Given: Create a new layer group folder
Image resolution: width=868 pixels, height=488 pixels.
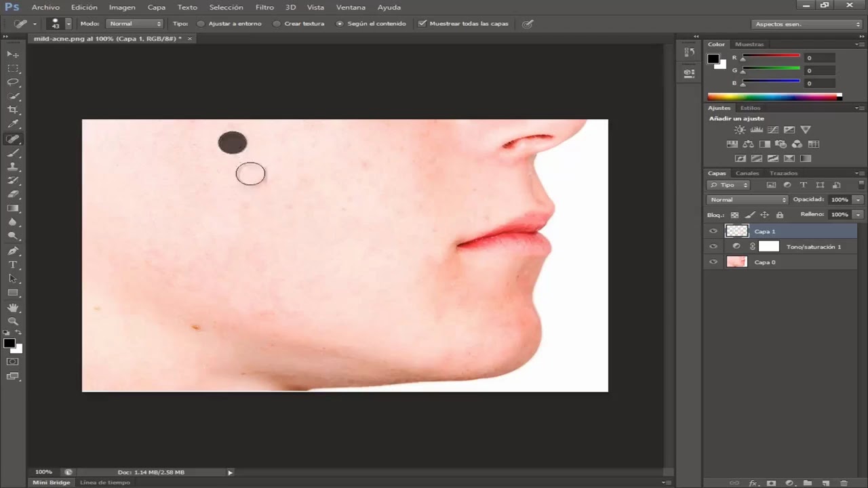Looking at the screenshot, I should pyautogui.click(x=808, y=483).
